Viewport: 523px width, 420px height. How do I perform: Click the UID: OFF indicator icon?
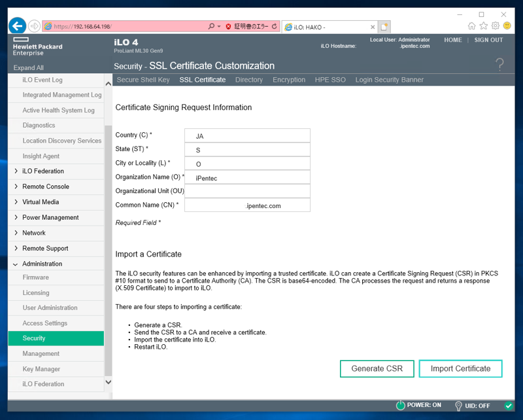pyautogui.click(x=459, y=406)
